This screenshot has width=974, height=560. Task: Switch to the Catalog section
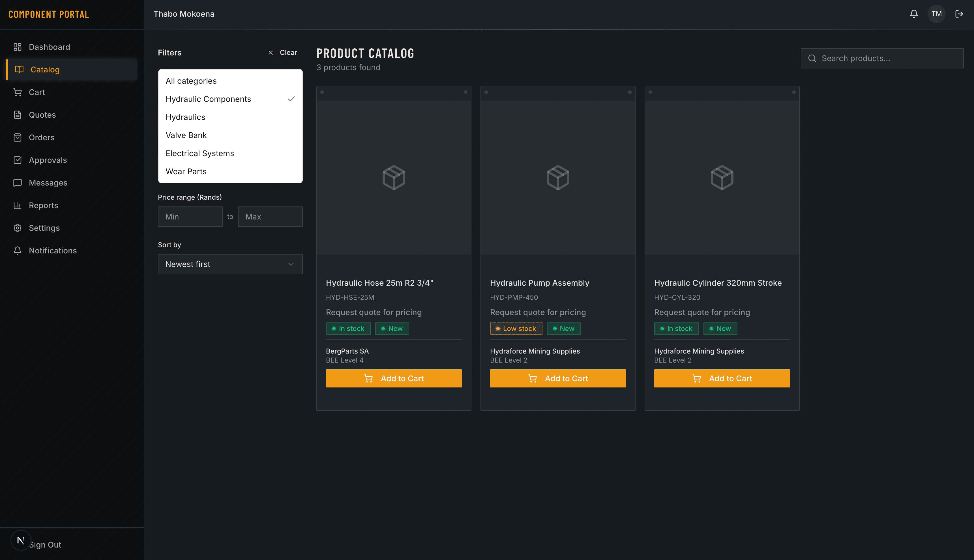[x=45, y=70]
